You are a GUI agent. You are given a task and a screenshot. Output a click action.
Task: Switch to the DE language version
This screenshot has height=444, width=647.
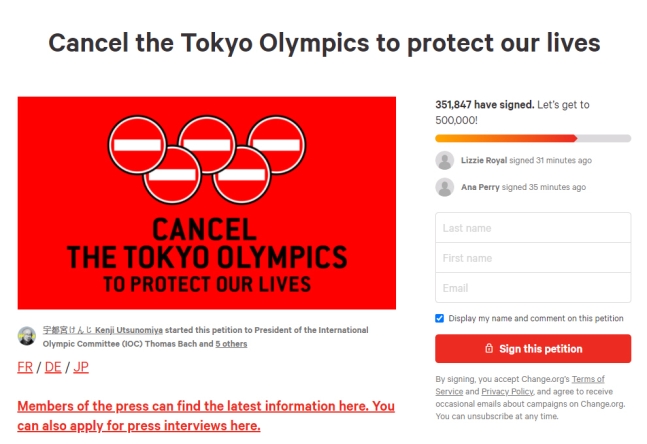(x=53, y=367)
